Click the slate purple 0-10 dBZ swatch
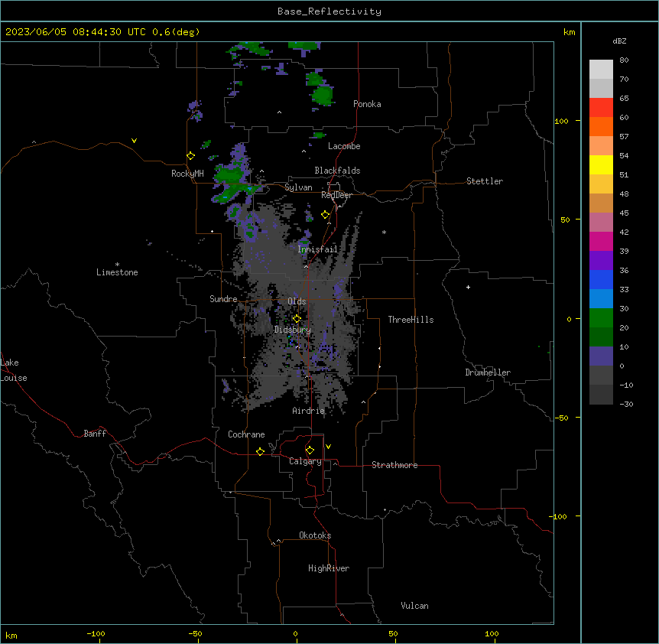The height and width of the screenshot is (644, 659). point(601,356)
